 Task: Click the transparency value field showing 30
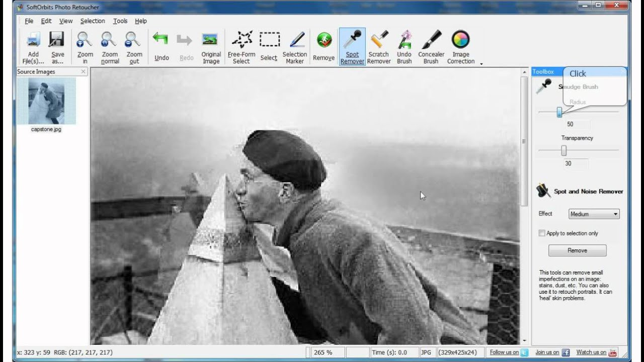click(x=576, y=163)
